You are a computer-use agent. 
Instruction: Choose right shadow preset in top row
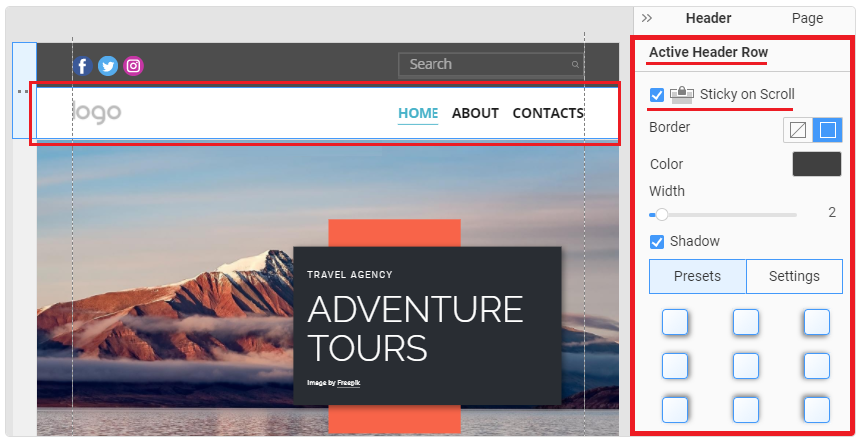click(816, 322)
